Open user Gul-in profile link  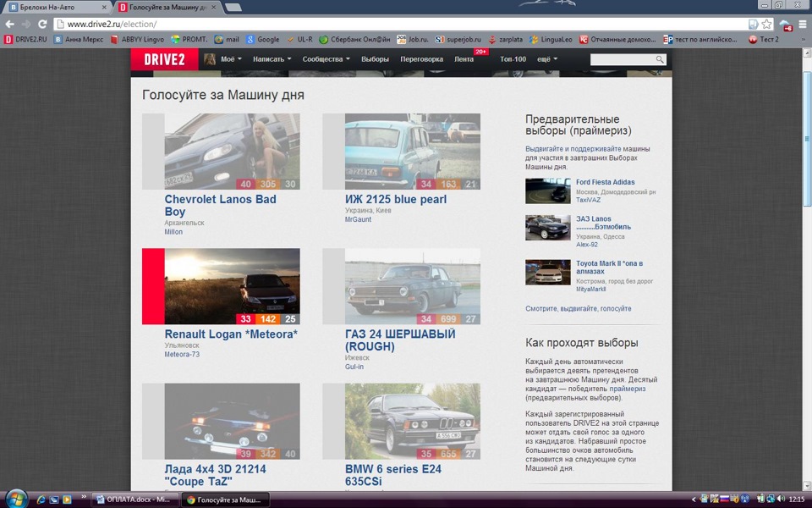pos(354,367)
